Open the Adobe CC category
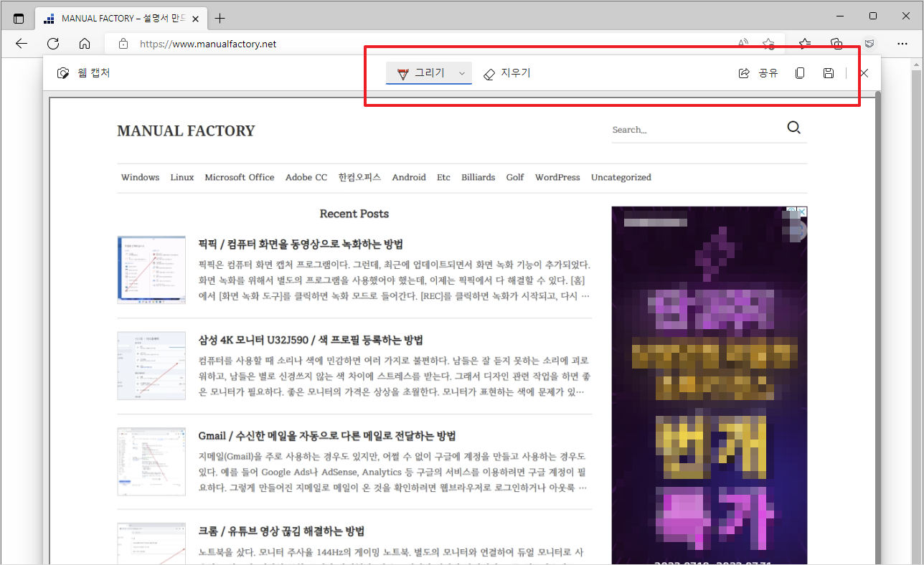This screenshot has width=924, height=565. (x=306, y=177)
